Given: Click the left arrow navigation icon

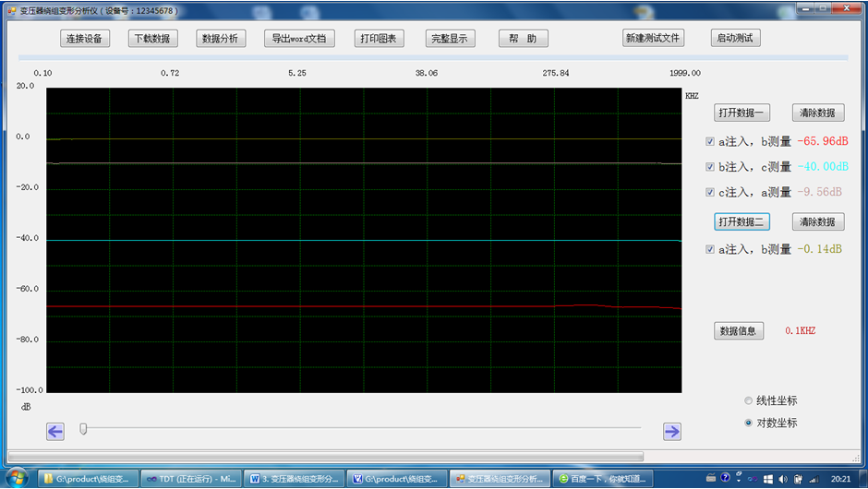Looking at the screenshot, I should 55,431.
